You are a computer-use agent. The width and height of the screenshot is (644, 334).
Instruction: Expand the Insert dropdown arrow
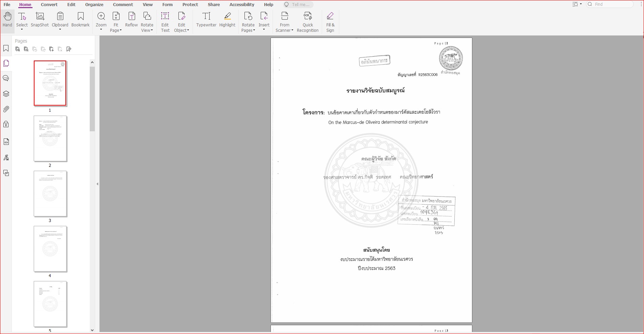264,30
